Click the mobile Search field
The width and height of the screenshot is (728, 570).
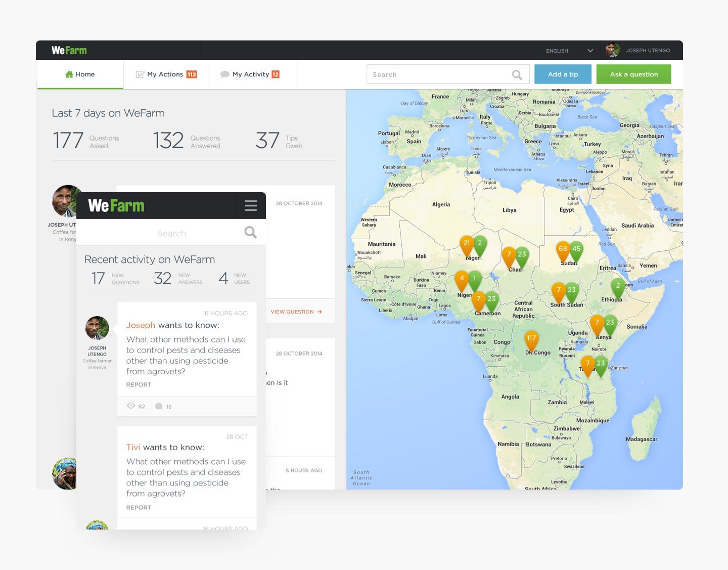coord(171,233)
